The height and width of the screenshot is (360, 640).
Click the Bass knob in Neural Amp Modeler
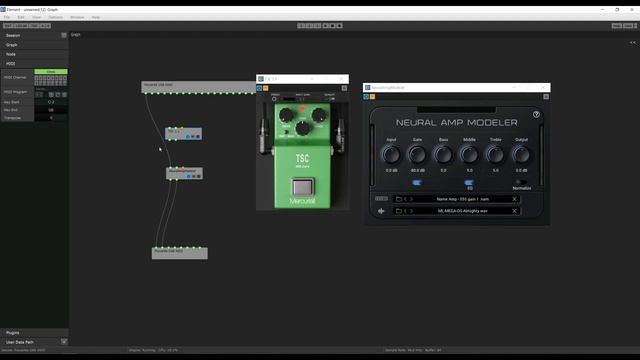(x=443, y=155)
